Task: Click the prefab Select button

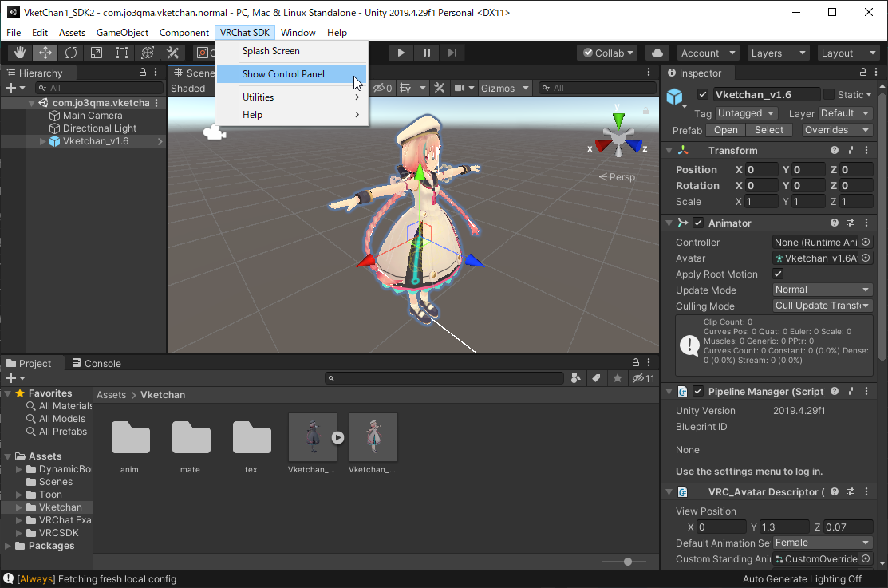Action: click(768, 130)
